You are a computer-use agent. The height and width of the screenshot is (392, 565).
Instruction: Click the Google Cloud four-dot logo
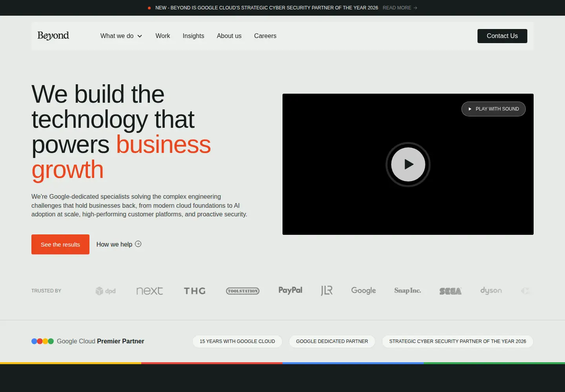[42, 341]
